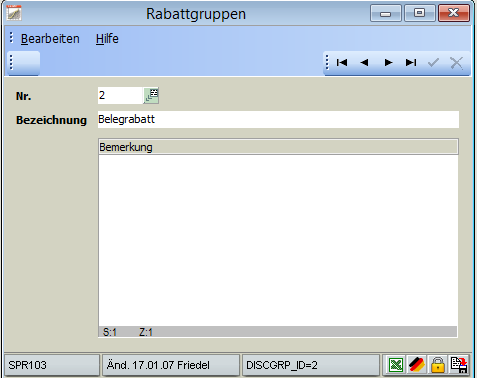Image resolution: width=477 pixels, height=378 pixels.
Task: Go to the first record
Action: 342,62
